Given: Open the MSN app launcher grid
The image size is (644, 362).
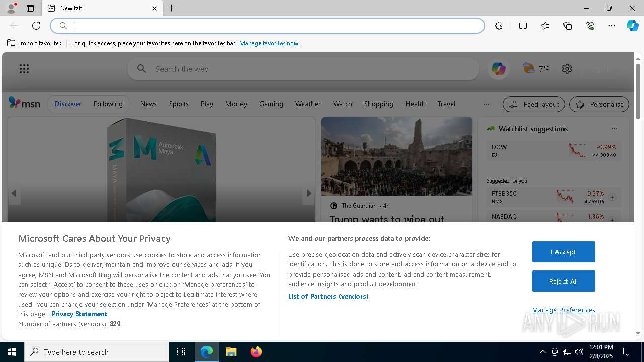Looking at the screenshot, I should coord(24,69).
